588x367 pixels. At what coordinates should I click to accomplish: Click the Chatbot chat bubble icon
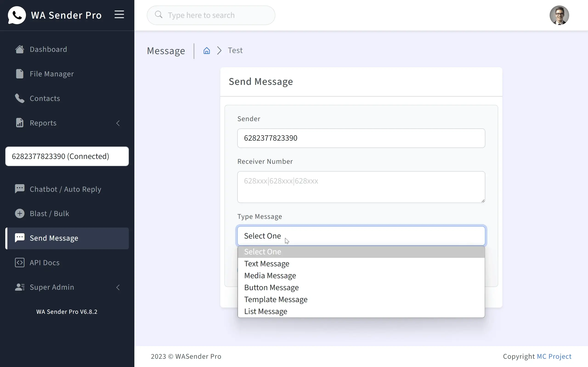pos(20,189)
